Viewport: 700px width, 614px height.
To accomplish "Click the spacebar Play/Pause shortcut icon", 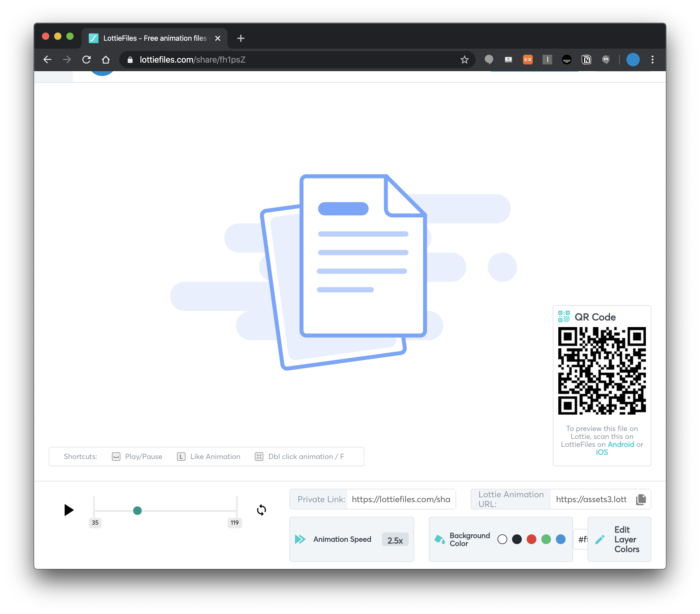I will tap(116, 457).
